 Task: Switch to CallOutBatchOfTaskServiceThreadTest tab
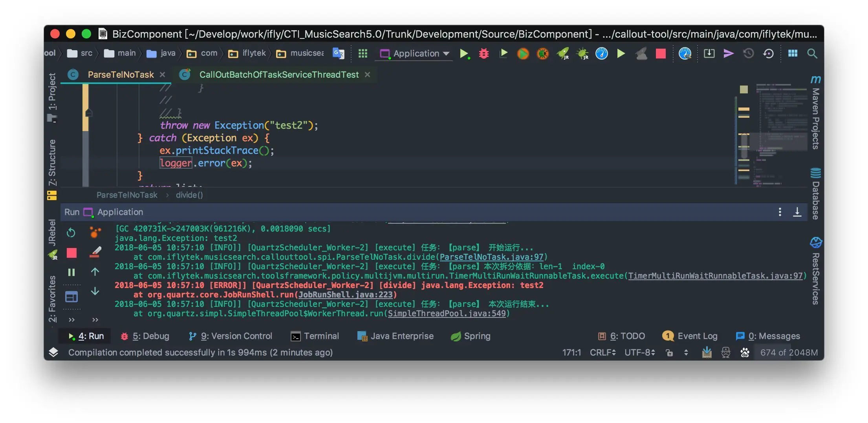click(x=278, y=75)
